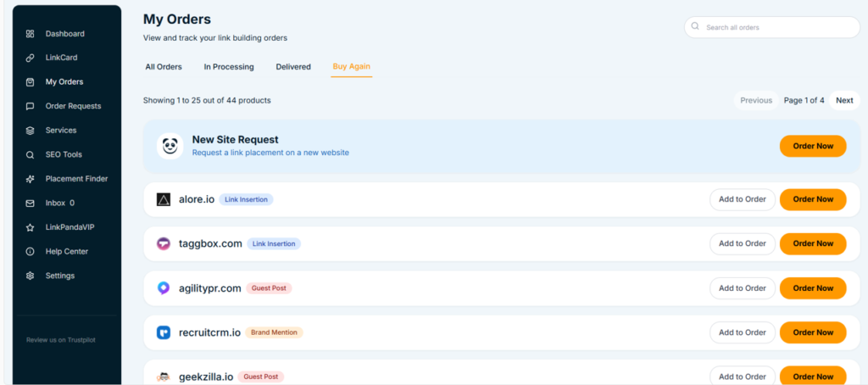Click the Inbox envelope icon
Viewport: 868px width, 385px height.
[x=30, y=204]
